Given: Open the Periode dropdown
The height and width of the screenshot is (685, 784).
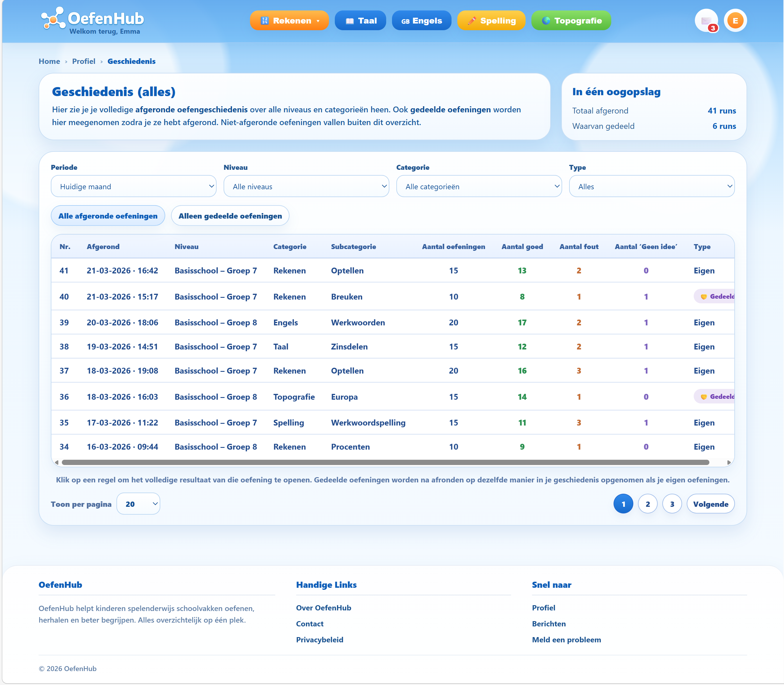Looking at the screenshot, I should tap(134, 187).
